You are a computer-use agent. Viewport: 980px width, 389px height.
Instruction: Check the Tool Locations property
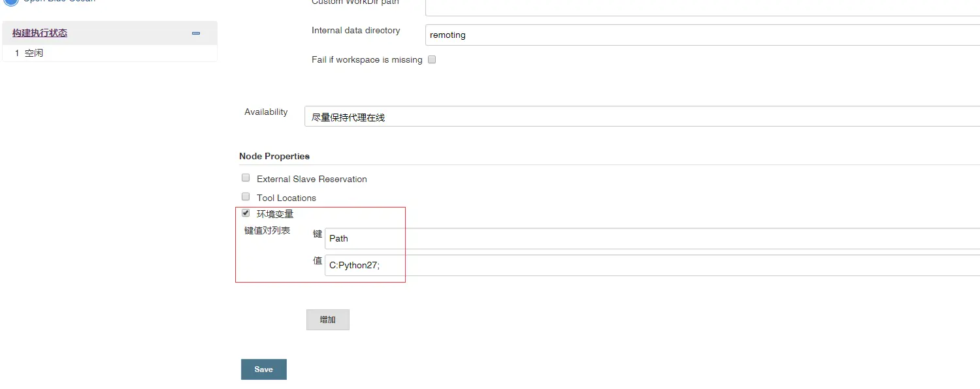pos(245,196)
